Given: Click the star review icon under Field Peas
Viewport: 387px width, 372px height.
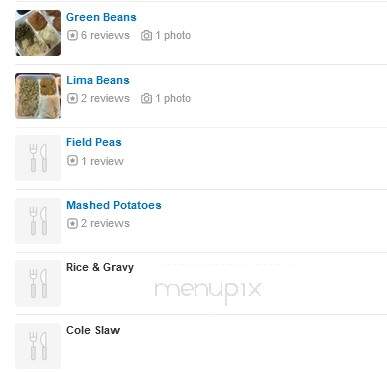Looking at the screenshot, I should click(x=72, y=161).
